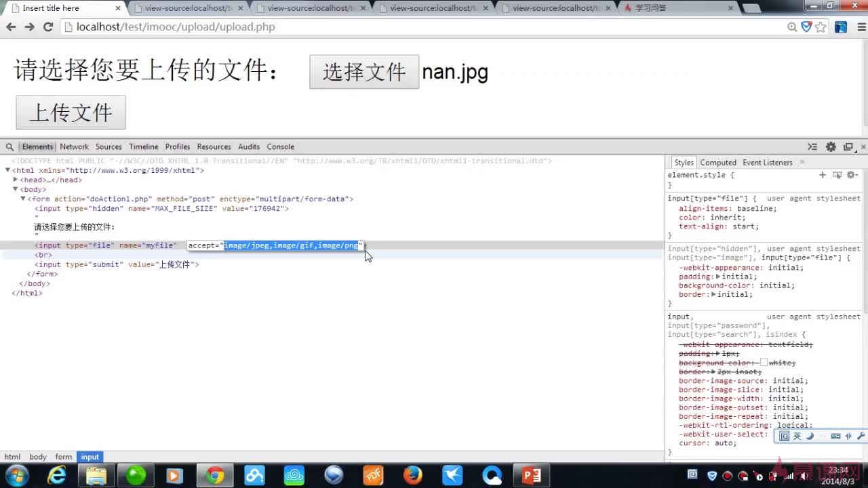Click the DevTools dock-to-window icon
This screenshot has height=488, width=868.
coord(848,147)
